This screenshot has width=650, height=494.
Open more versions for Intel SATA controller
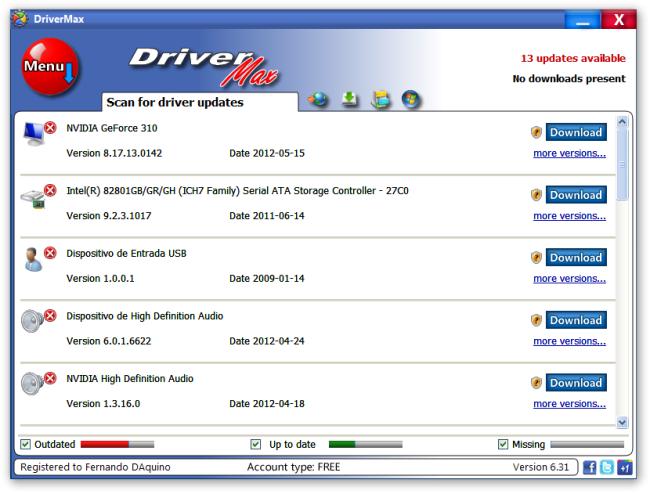tap(569, 216)
